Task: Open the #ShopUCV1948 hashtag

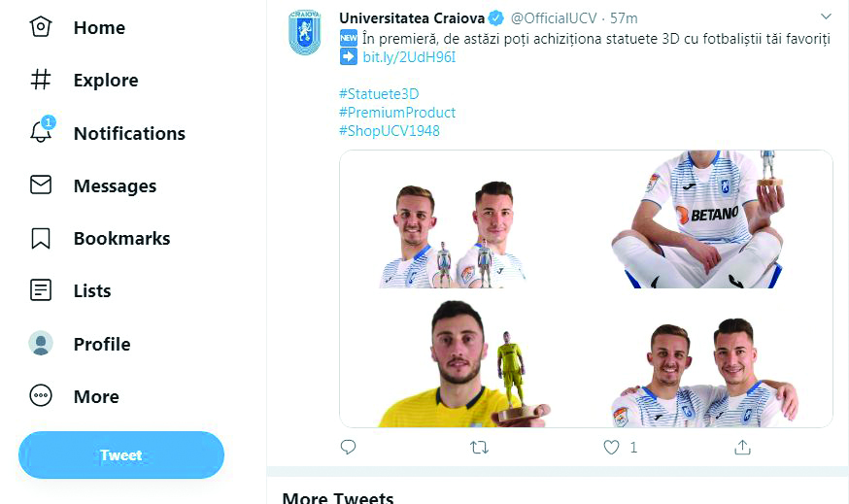Action: (390, 131)
